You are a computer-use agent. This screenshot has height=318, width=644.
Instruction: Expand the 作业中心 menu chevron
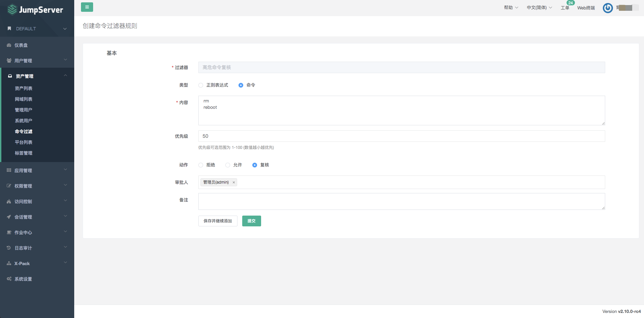point(65,232)
